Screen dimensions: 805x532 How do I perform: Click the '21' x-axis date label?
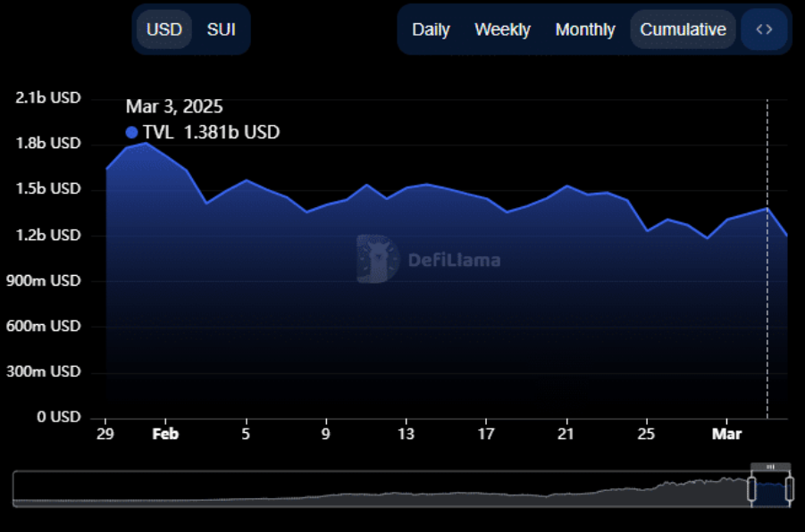[x=566, y=434]
